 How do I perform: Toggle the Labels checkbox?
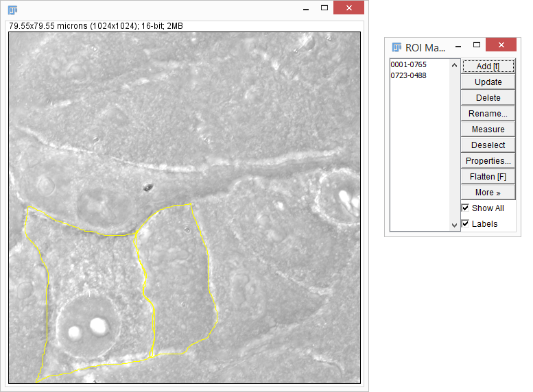tap(465, 224)
